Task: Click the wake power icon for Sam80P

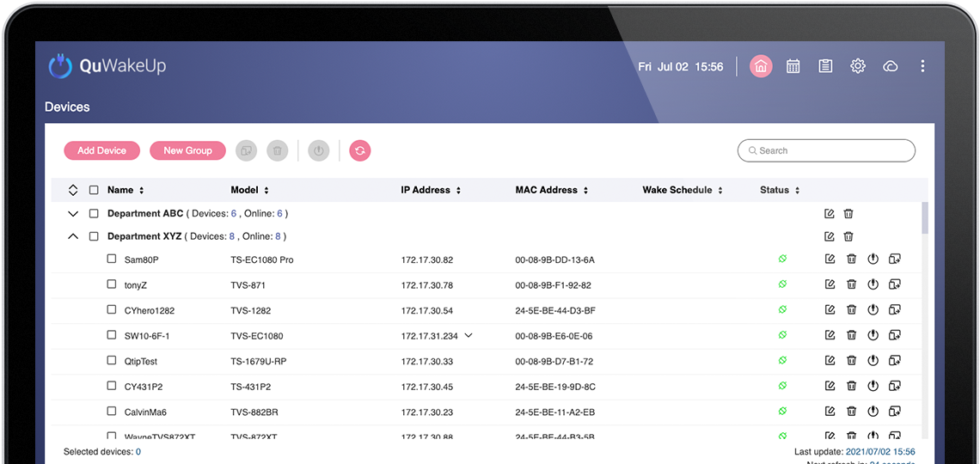Action: [x=873, y=259]
